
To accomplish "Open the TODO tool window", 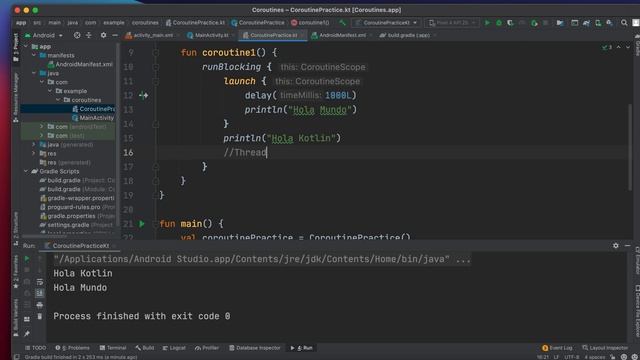I will tap(36, 348).
